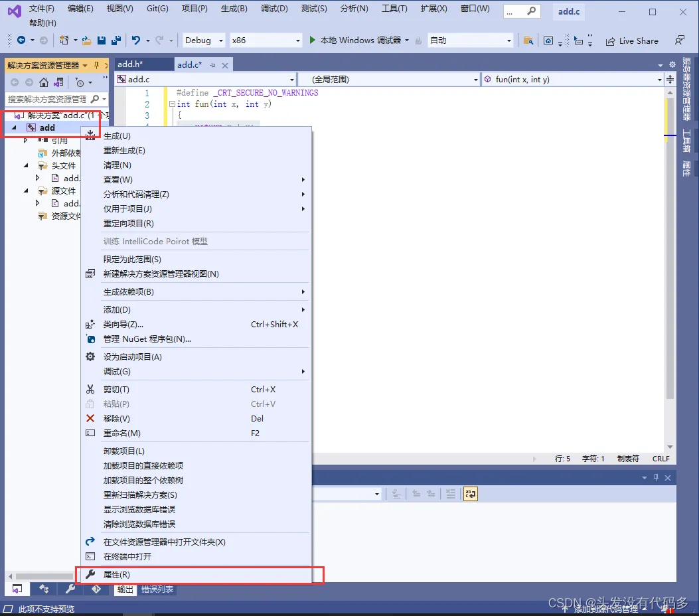
Task: Click the 本地 Windows 调试器 button
Action: coord(359,40)
